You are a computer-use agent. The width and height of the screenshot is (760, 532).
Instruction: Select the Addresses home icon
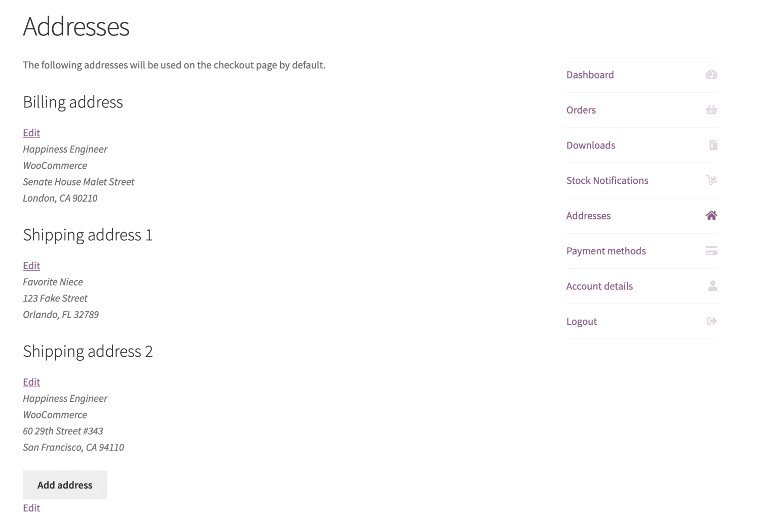[x=711, y=215]
